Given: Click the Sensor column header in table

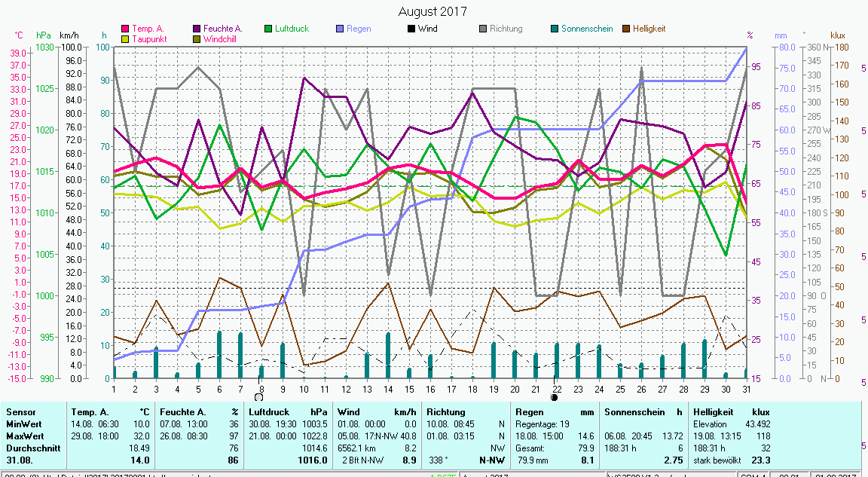Looking at the screenshot, I should click(x=21, y=412).
